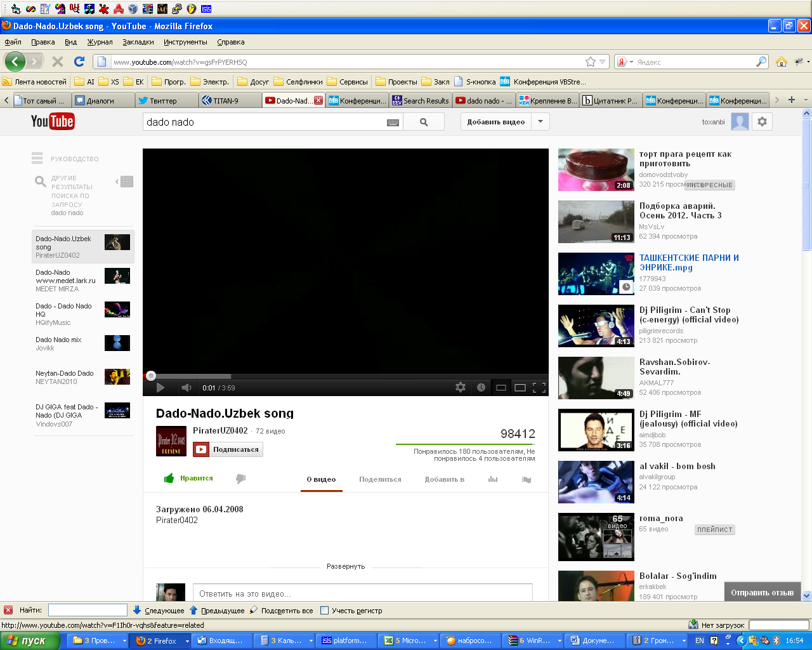Reload page with Firefox refresh icon
The image size is (812, 650).
79,62
